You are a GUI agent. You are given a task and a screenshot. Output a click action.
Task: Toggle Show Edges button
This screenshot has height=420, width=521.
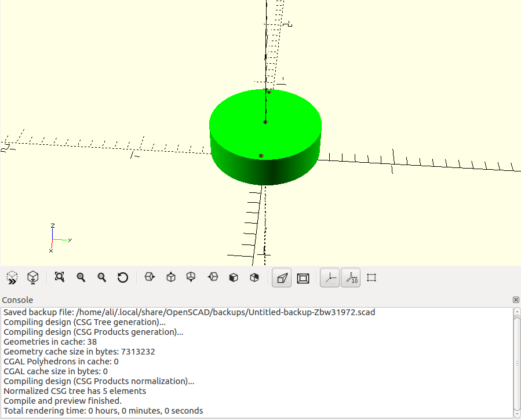(371, 277)
